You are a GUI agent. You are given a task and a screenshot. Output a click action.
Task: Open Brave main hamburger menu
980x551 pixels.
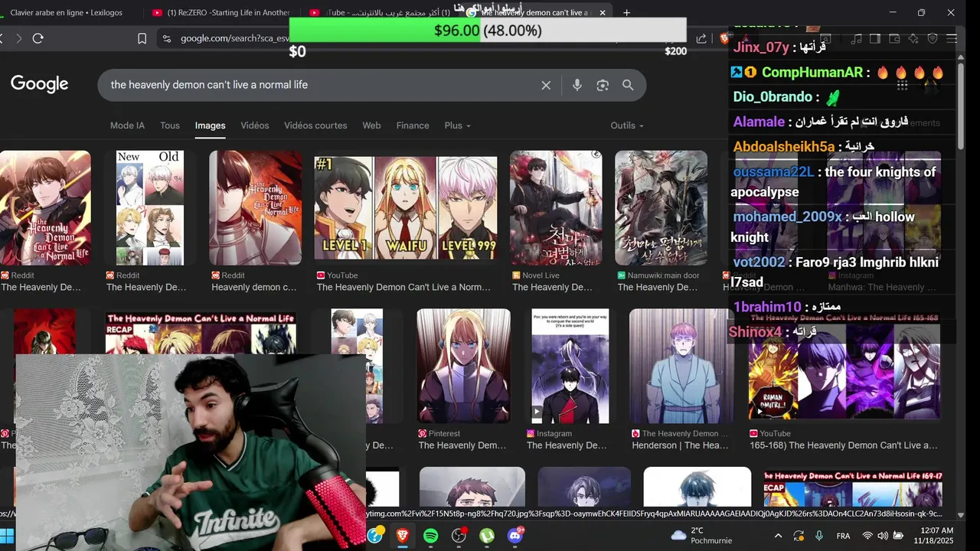click(x=952, y=38)
